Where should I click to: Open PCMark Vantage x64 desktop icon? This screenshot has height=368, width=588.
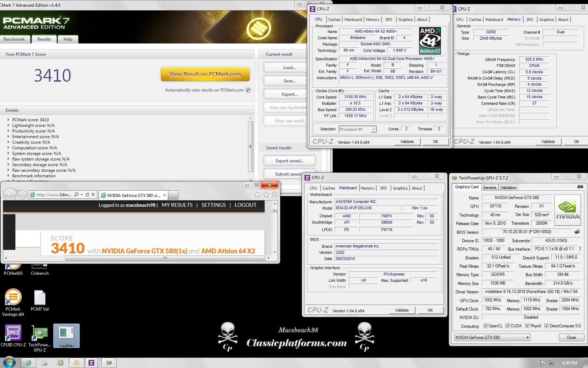(13, 302)
